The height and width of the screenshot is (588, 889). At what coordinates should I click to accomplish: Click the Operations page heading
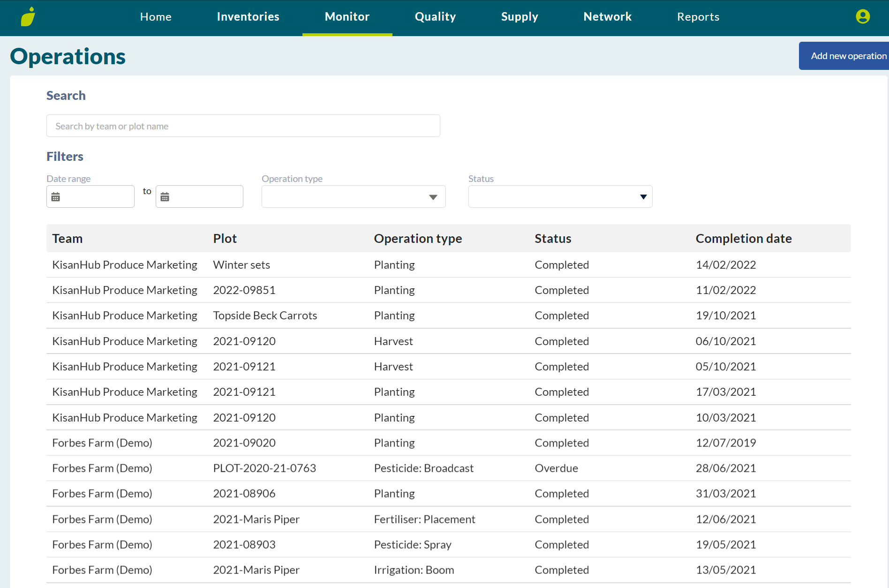[68, 57]
